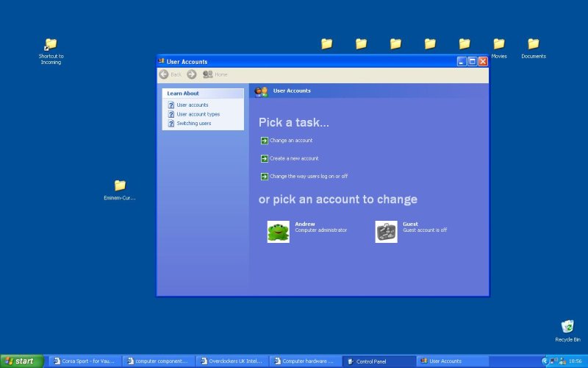Switch to Corsa Sport taskbar window
The height and width of the screenshot is (368, 588).
pyautogui.click(x=85, y=361)
